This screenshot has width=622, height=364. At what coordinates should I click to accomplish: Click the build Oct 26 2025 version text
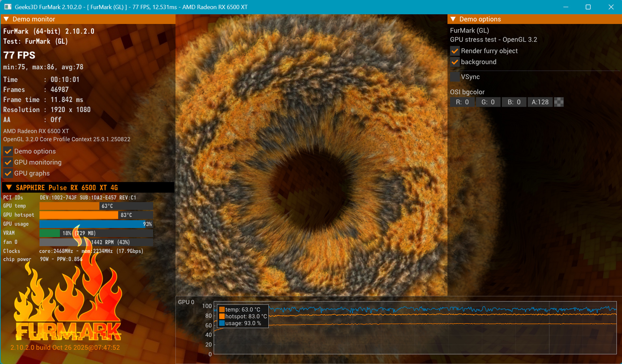coord(65,348)
